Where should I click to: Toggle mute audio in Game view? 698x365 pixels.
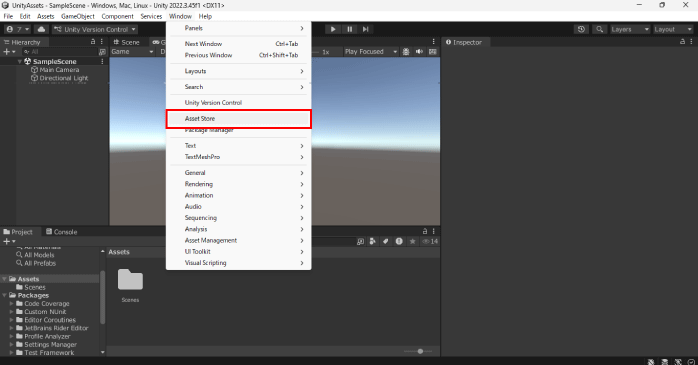(419, 52)
